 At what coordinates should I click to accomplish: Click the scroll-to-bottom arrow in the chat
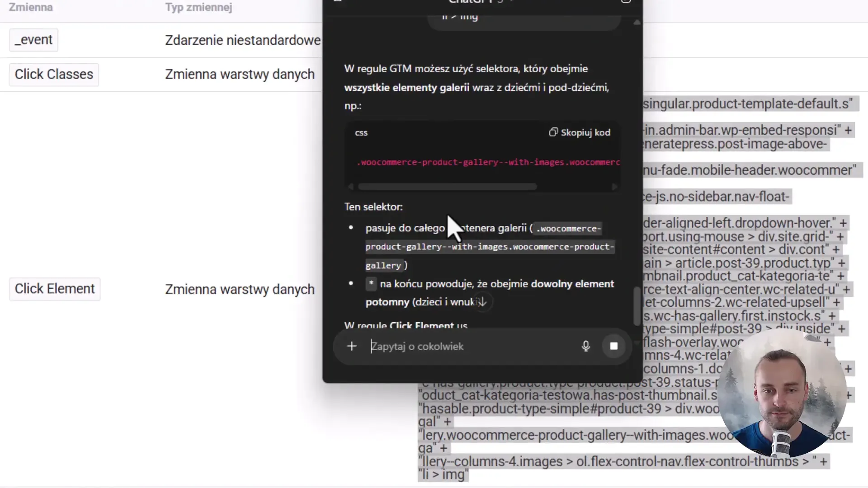pyautogui.click(x=482, y=302)
